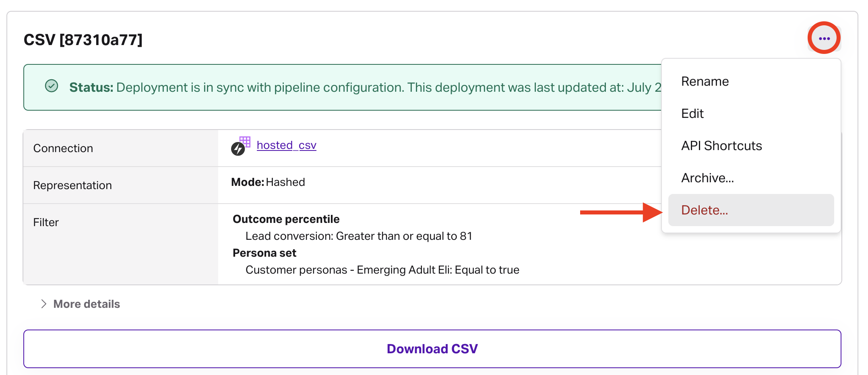Follow the hosted_csv connection link
868x375 pixels.
pos(286,145)
